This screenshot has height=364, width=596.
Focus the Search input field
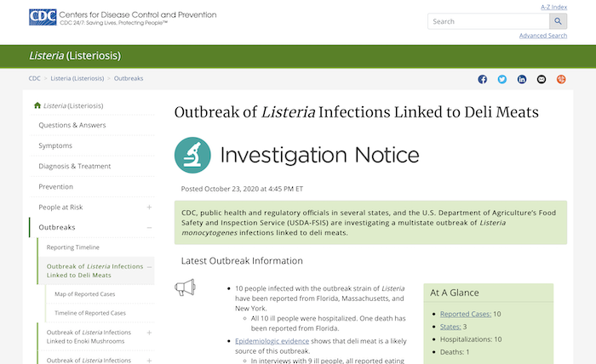click(x=489, y=21)
